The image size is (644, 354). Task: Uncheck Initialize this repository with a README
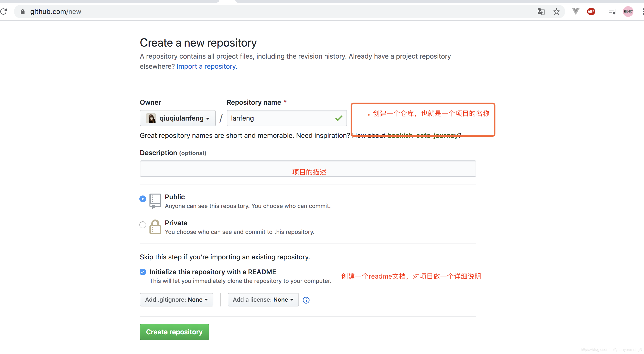point(142,272)
